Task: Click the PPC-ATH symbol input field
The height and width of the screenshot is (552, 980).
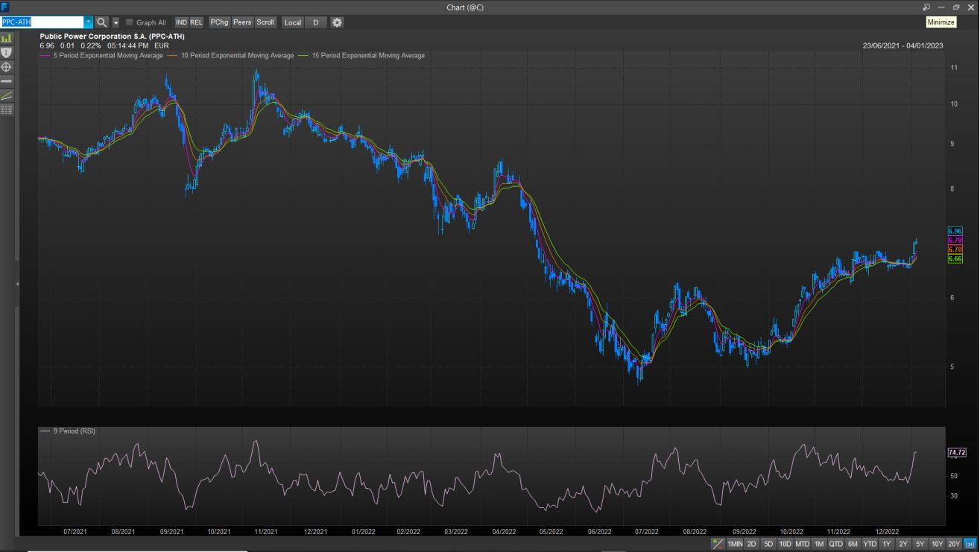Action: pyautogui.click(x=42, y=22)
